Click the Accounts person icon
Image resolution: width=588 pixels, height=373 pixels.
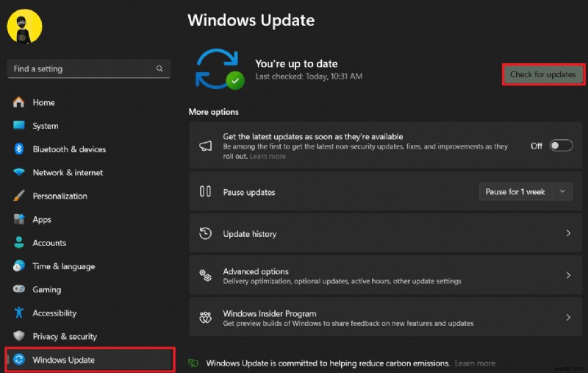19,242
